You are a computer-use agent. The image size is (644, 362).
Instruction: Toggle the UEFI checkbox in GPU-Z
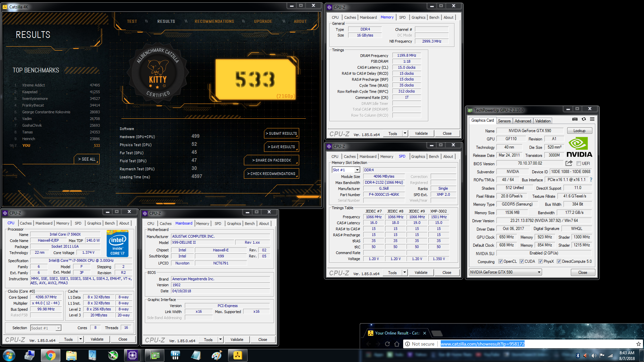click(579, 164)
